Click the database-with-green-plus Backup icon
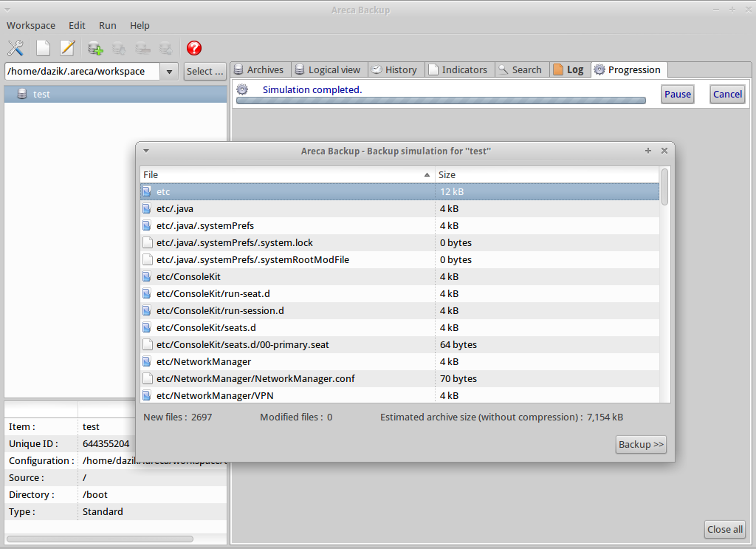The width and height of the screenshot is (756, 549). click(95, 48)
